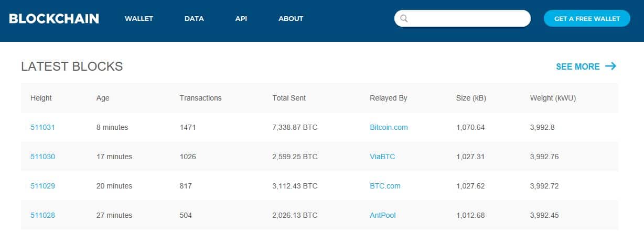Image resolution: width=644 pixels, height=244 pixels.
Task: Open block 511028
Action: coord(42,215)
